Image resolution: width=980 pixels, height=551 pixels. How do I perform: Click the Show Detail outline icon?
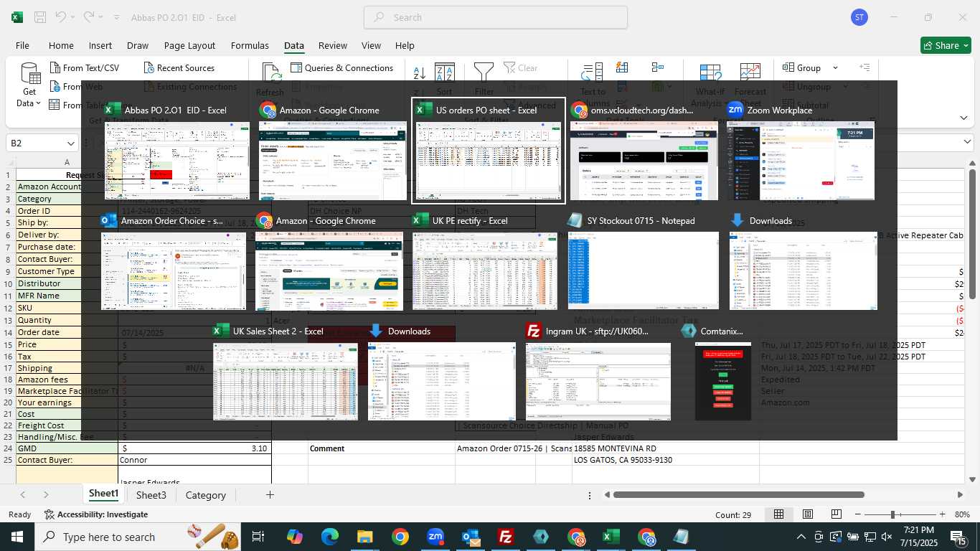pyautogui.click(x=864, y=67)
